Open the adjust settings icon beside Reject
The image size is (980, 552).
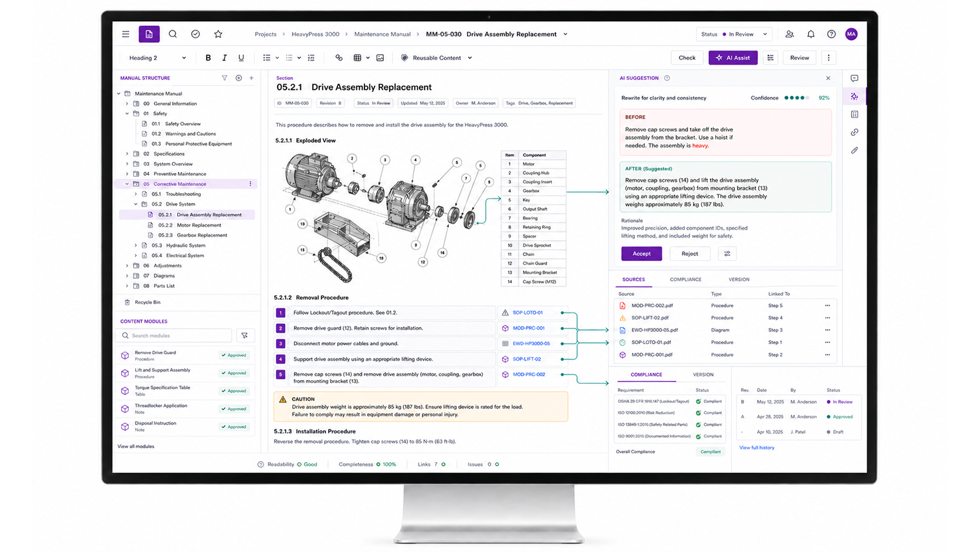(x=727, y=254)
